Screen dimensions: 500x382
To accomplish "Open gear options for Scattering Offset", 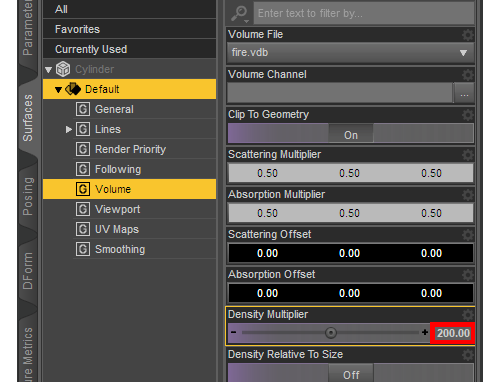I will pyautogui.click(x=468, y=235).
